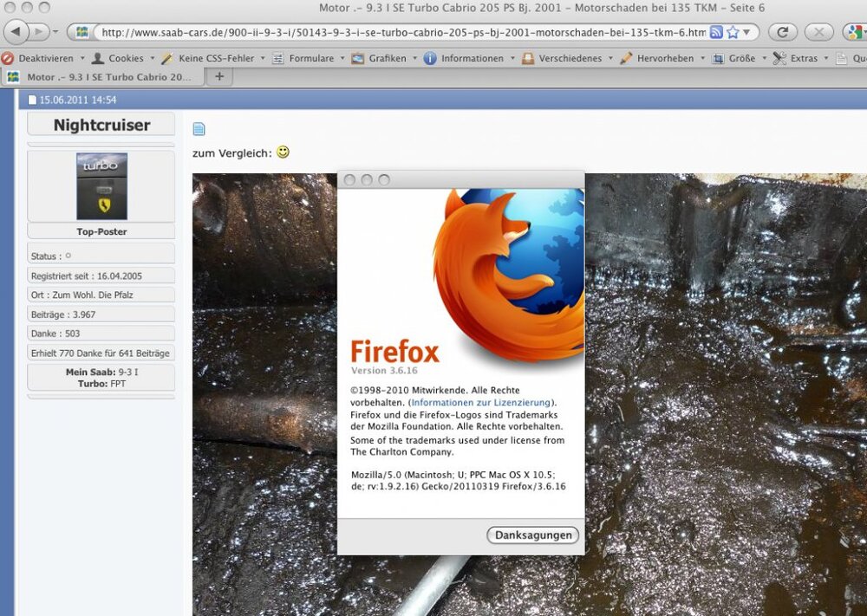This screenshot has width=867, height=616.
Task: Expand the Cookies dropdown arrow
Action: pyautogui.click(x=152, y=58)
